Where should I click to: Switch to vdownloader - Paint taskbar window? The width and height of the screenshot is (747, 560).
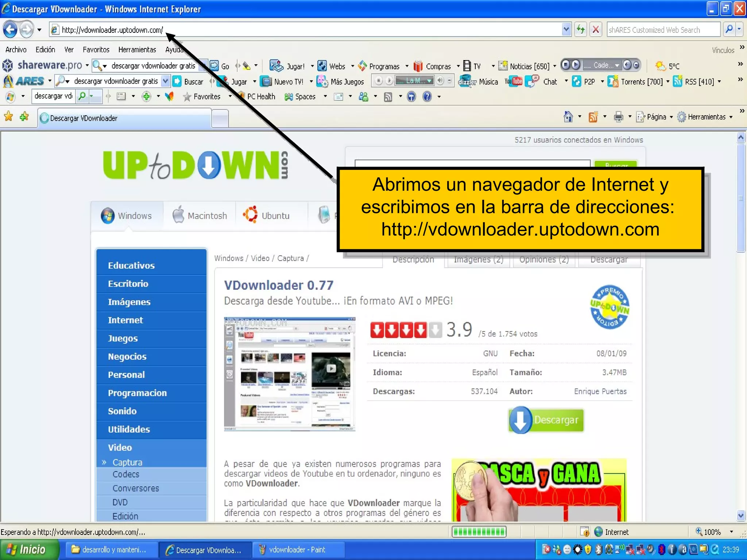pyautogui.click(x=298, y=549)
